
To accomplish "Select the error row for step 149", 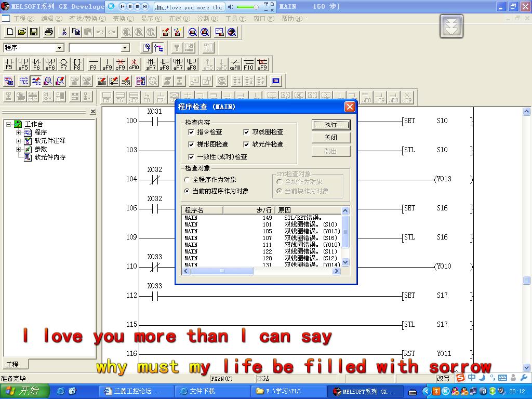I will click(260, 218).
